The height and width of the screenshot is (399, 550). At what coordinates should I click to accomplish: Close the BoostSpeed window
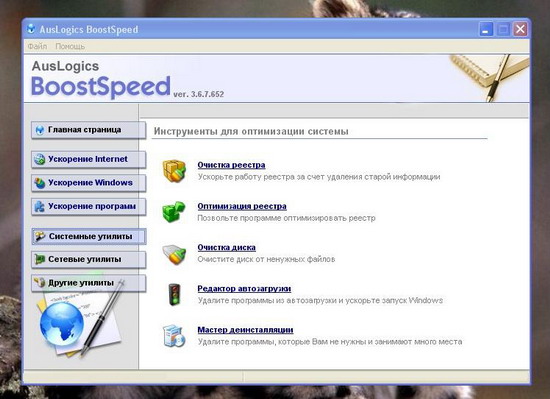[520, 29]
